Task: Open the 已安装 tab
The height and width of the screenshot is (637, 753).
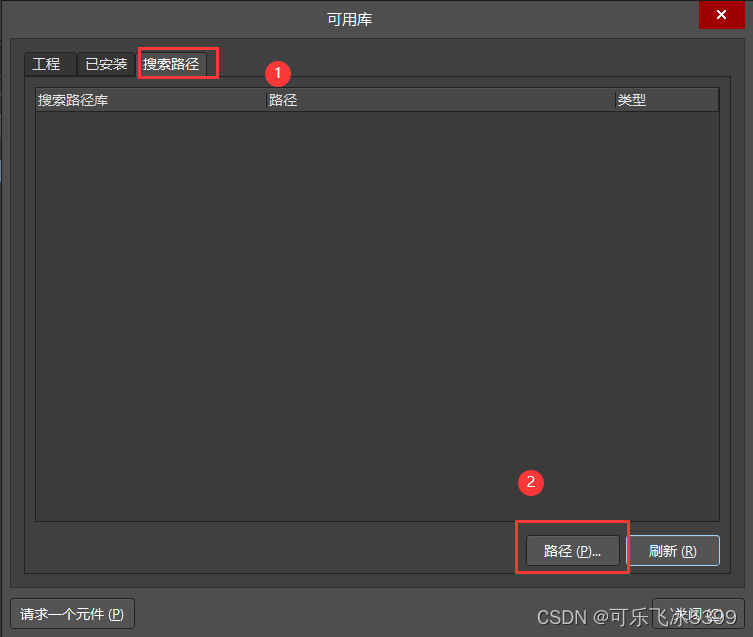Action: pyautogui.click(x=106, y=64)
